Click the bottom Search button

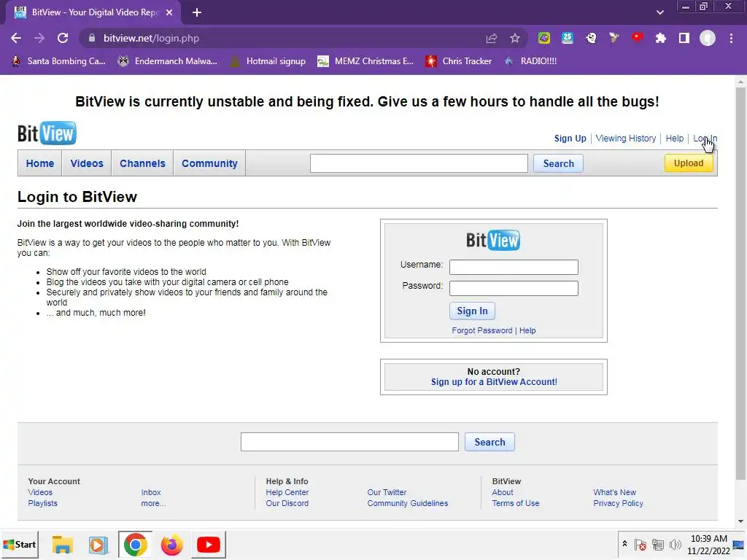point(489,442)
